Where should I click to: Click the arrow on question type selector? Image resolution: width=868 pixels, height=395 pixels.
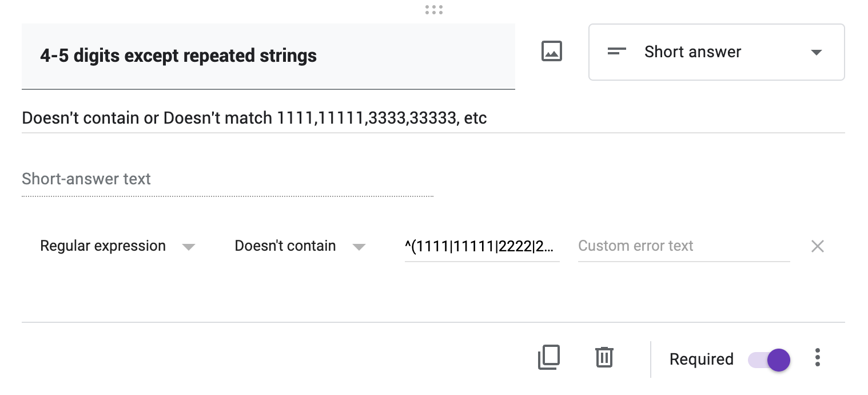coord(817,53)
